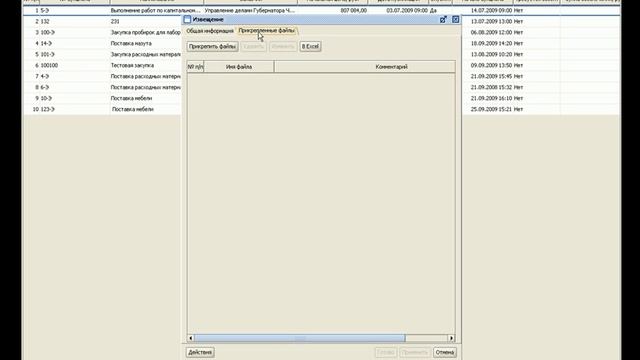This screenshot has height=360, width=640.
Task: Click the date 13.07.2009 13:00
Action: [491, 21]
